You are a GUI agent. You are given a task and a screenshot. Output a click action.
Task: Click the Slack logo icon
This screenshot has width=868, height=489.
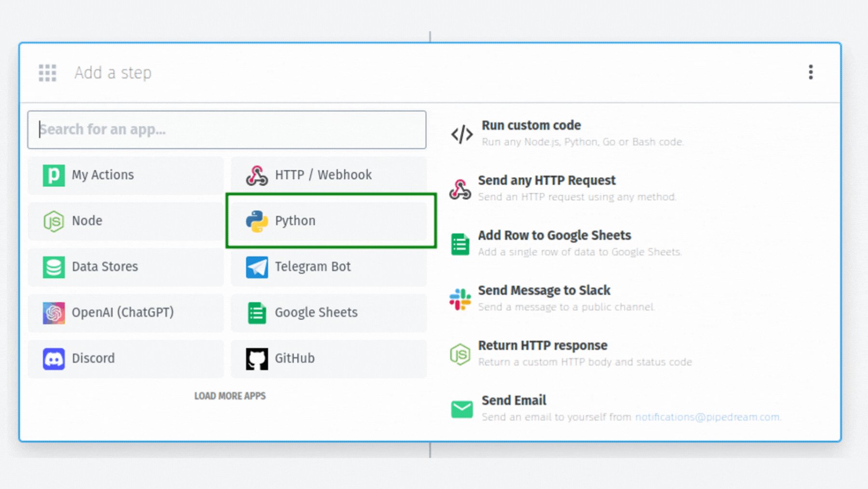[460, 299]
